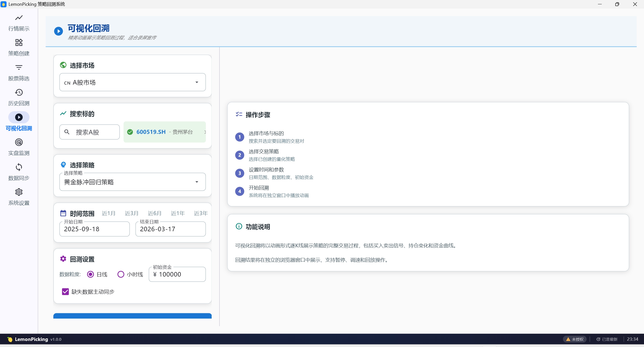
Task: Open 策略创建 strategy creation icon
Action: [x=19, y=43]
